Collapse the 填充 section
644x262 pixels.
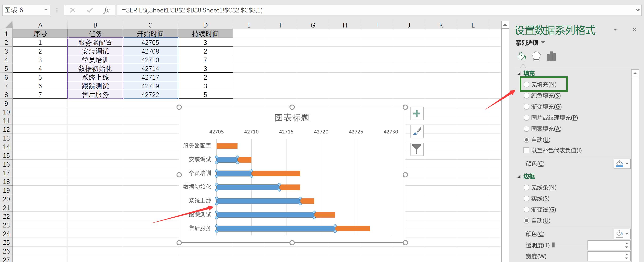pos(519,73)
